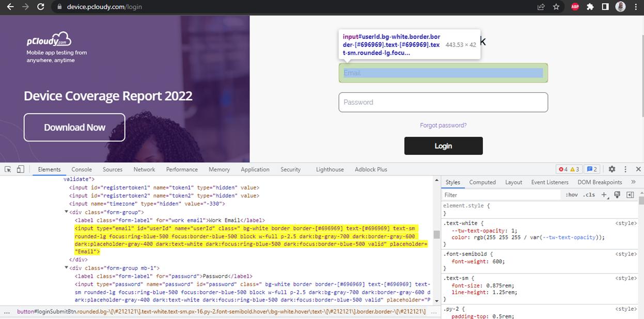Share this page via the share icon
The height and width of the screenshot is (319, 644).
click(541, 7)
